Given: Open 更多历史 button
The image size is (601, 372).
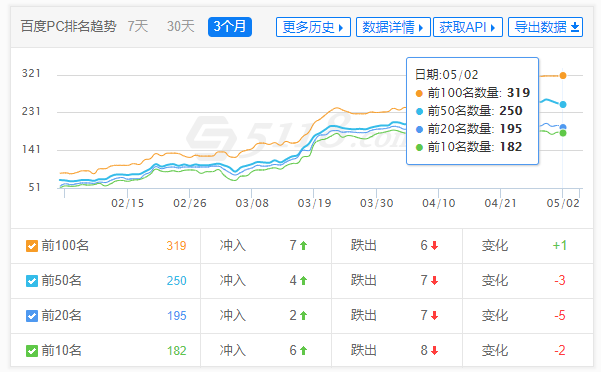Looking at the screenshot, I should pyautogui.click(x=313, y=27).
